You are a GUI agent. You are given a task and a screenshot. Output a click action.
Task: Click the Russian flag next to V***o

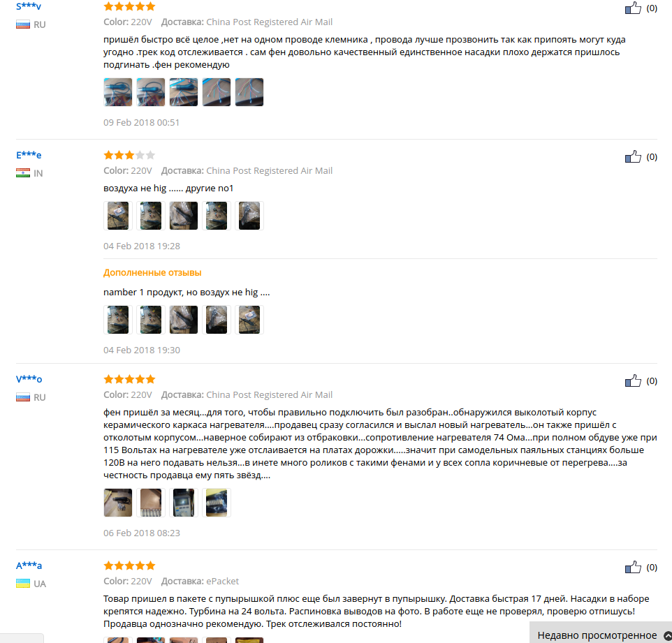pos(23,397)
